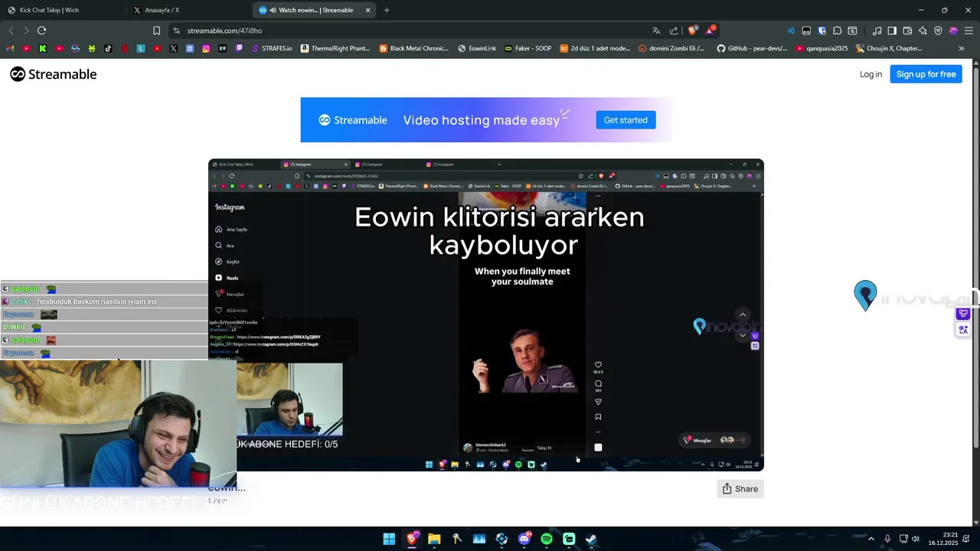980x551 pixels.
Task: Open the Gmail bookmark icon
Action: tap(10, 48)
